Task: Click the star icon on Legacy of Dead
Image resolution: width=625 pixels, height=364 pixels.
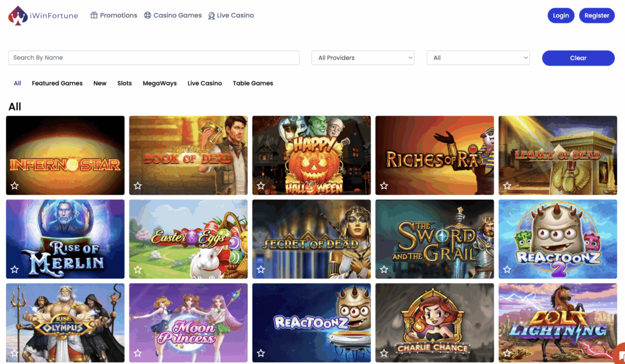Action: (507, 185)
